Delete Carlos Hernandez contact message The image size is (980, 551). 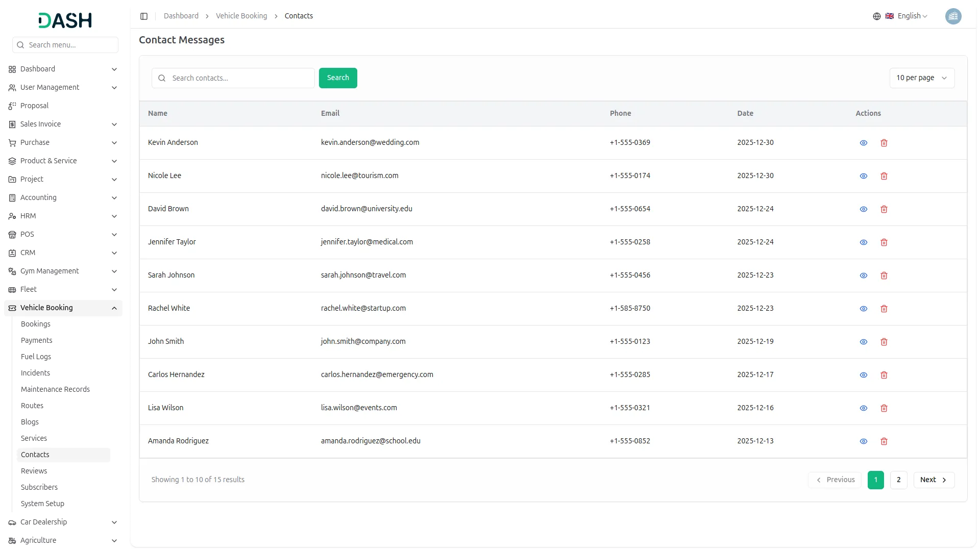pos(884,375)
